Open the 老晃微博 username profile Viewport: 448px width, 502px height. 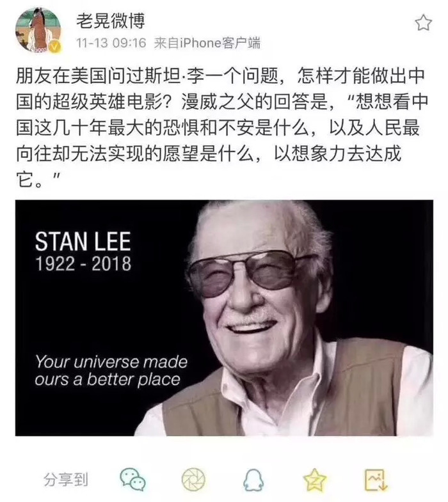tap(111, 21)
